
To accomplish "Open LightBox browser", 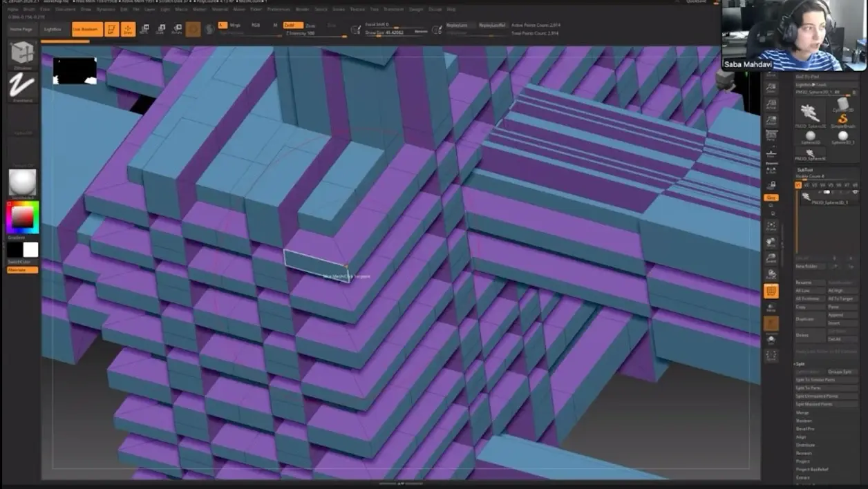I will pyautogui.click(x=54, y=29).
